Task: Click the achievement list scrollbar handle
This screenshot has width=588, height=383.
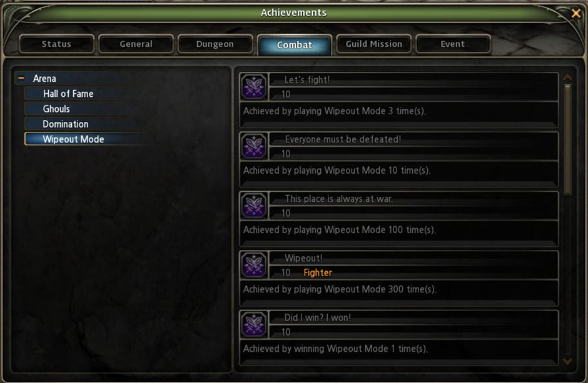Action: coord(567,140)
